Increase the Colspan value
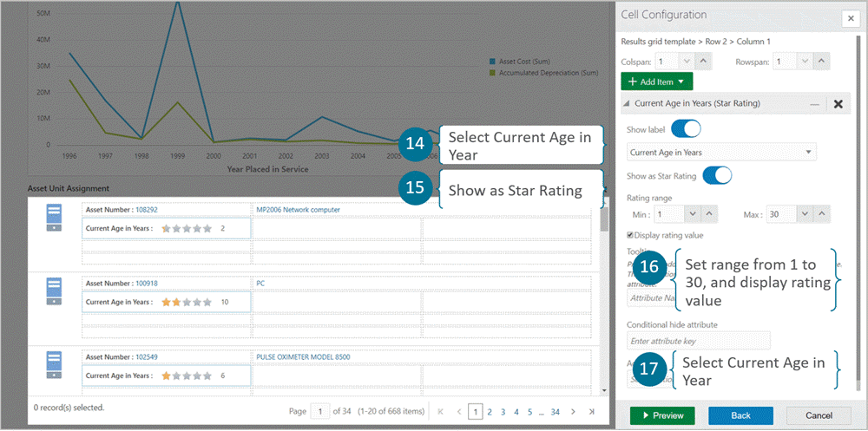 pos(703,62)
